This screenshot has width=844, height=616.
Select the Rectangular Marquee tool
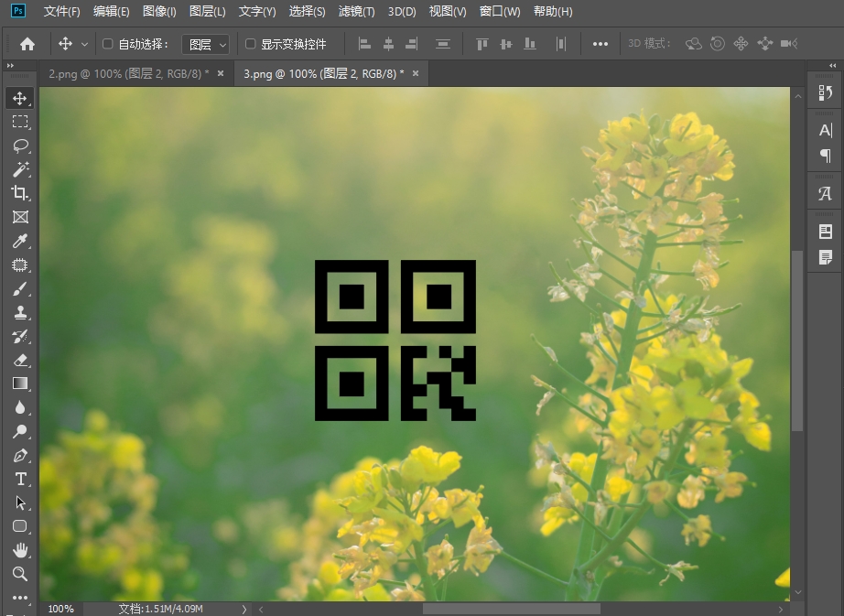pos(20,122)
